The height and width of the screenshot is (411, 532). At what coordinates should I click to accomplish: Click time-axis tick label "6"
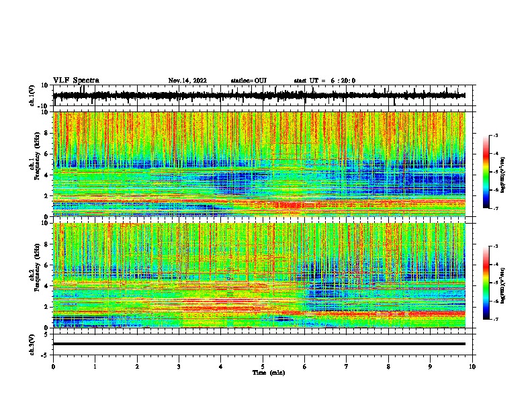pyautogui.click(x=304, y=367)
